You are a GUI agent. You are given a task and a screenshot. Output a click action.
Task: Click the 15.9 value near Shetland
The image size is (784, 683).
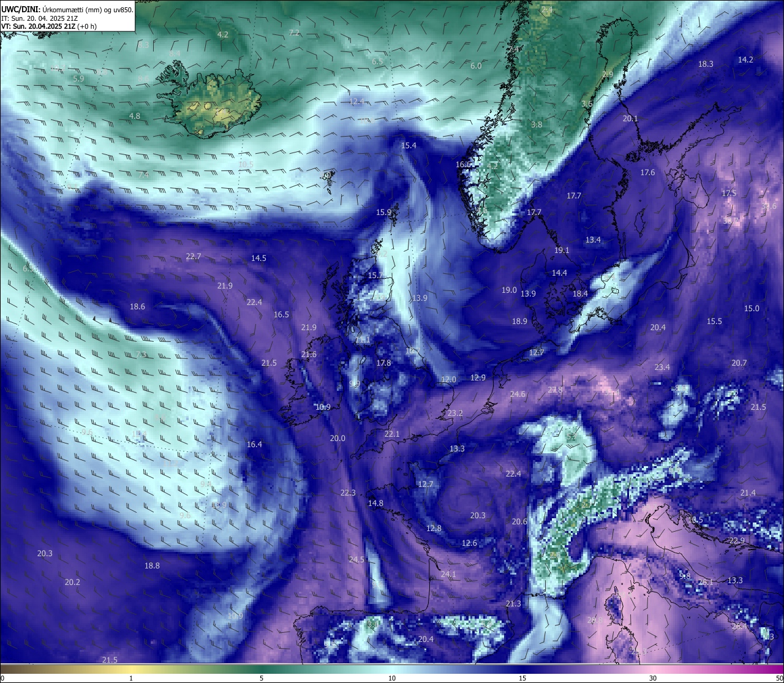pyautogui.click(x=383, y=212)
